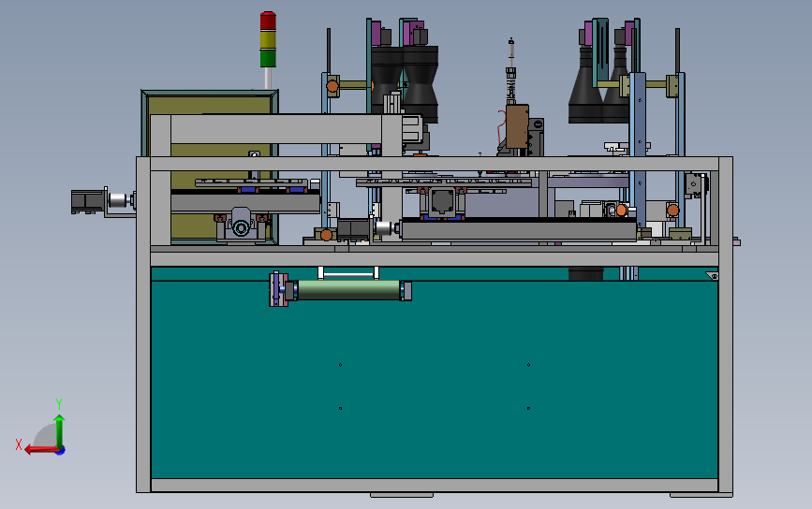Click the blue Z axis dot of triad
The width and height of the screenshot is (812, 509).
point(61,451)
